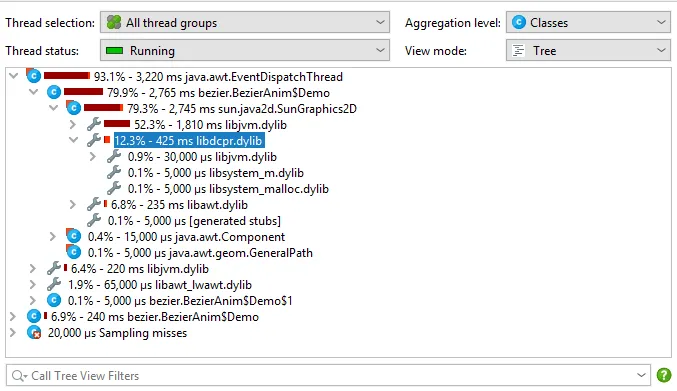Screen dimensions: 677x391
Task: Click the class icon of 79.9% bezier.BezierAnim$Demo
Action: point(54,92)
